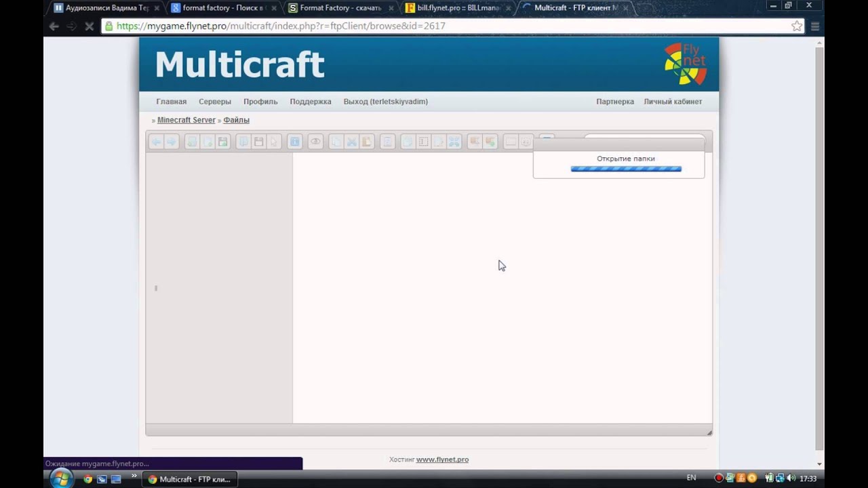
Task: Click the volume speaker tray icon
Action: click(791, 479)
